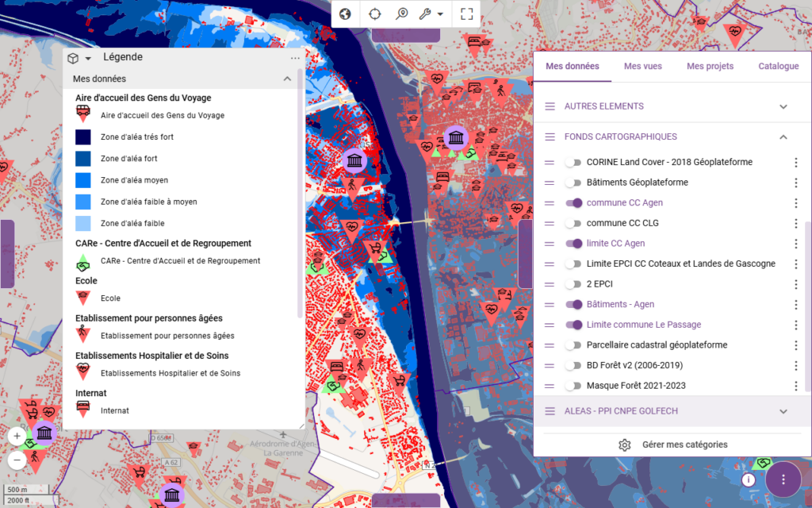The image size is (812, 508).
Task: Open Gérer mes catégories
Action: click(x=672, y=444)
